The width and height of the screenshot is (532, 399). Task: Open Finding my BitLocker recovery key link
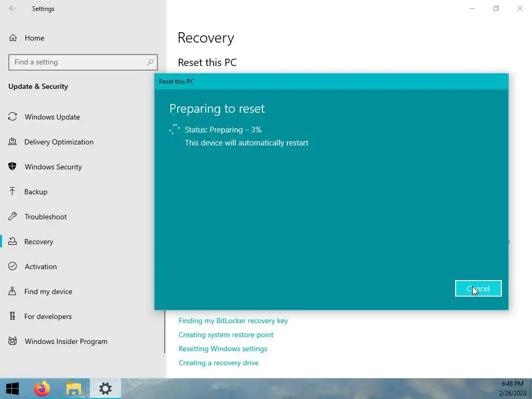(233, 321)
